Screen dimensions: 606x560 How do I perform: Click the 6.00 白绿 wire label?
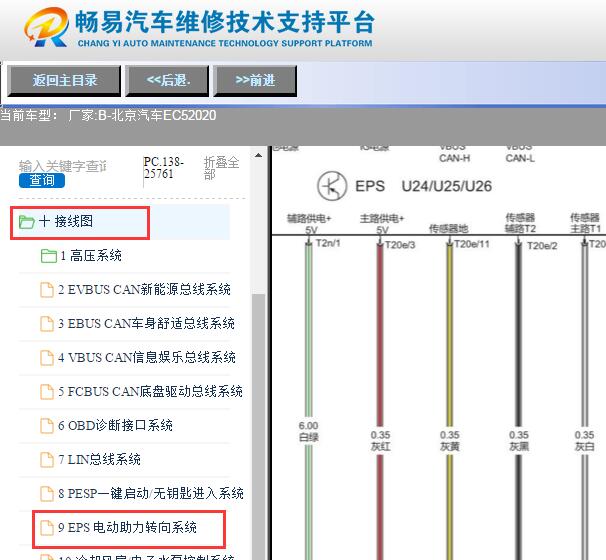(x=308, y=431)
